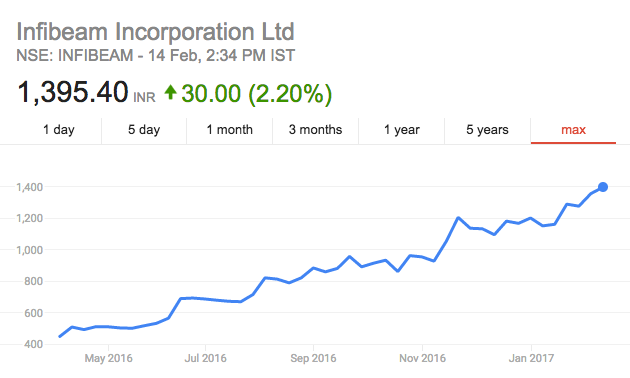
Task: Click the 30.00 (2.20%) change value
Action: pyautogui.click(x=256, y=94)
